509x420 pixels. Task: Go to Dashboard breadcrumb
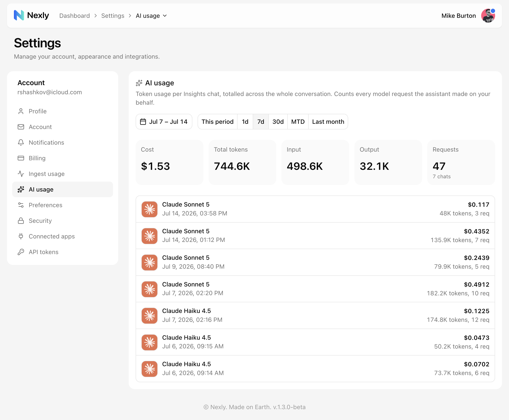[75, 16]
